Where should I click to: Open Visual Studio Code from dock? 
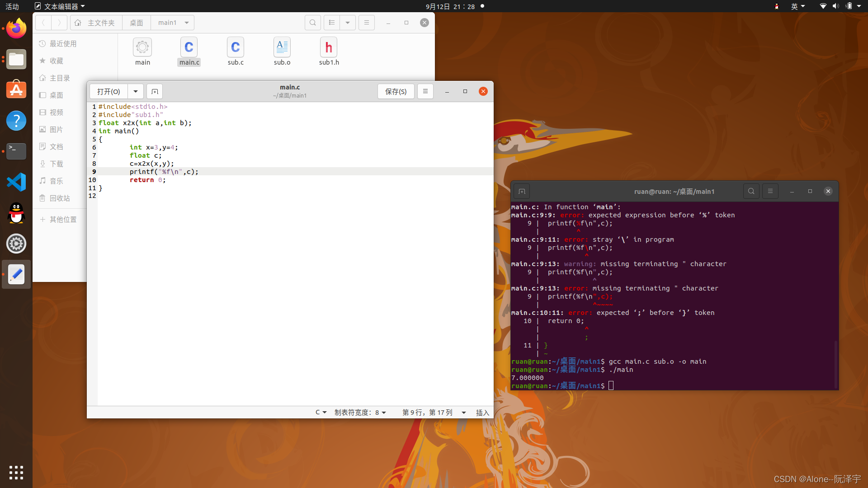point(16,182)
